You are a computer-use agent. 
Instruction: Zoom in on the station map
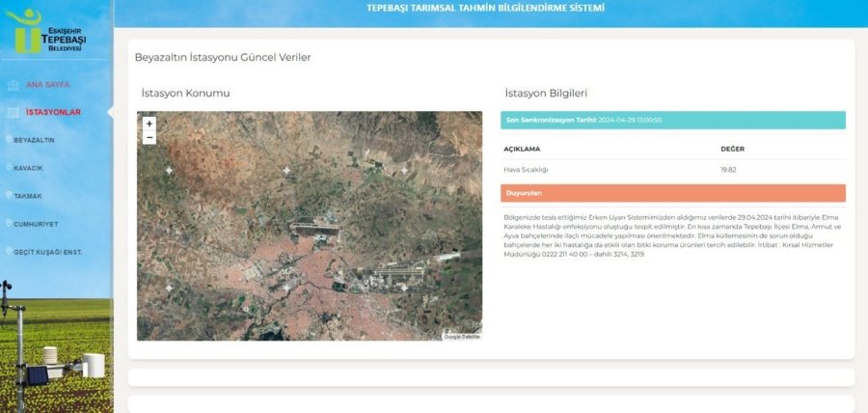[x=149, y=124]
